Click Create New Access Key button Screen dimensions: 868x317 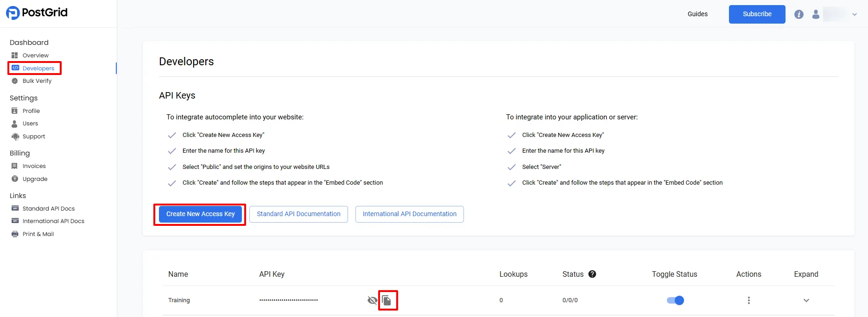(x=200, y=214)
